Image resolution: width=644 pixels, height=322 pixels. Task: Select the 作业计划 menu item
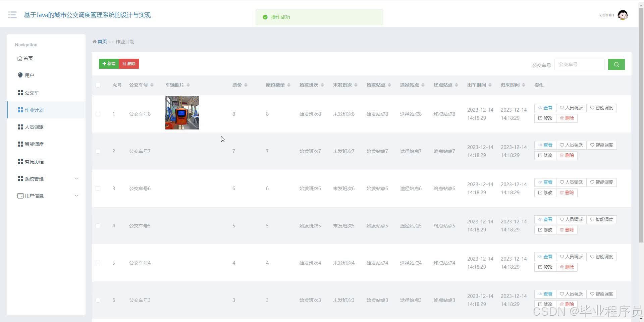[46, 110]
